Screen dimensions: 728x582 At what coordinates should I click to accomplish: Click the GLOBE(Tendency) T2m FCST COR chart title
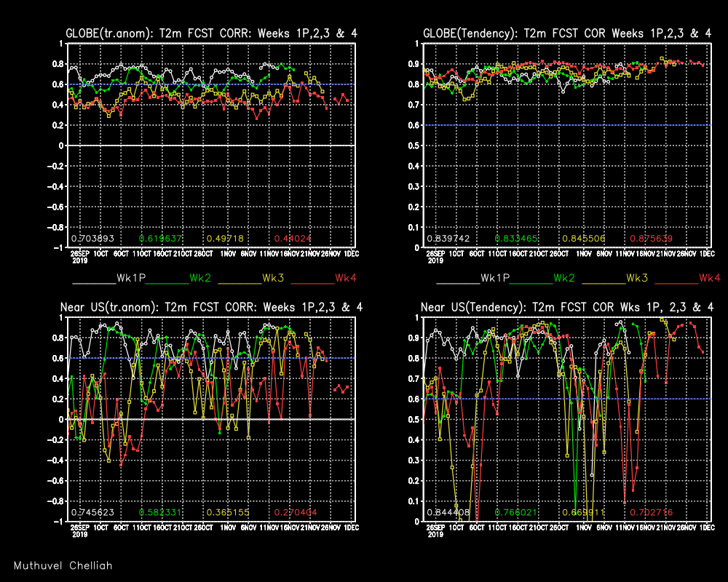pyautogui.click(x=567, y=33)
